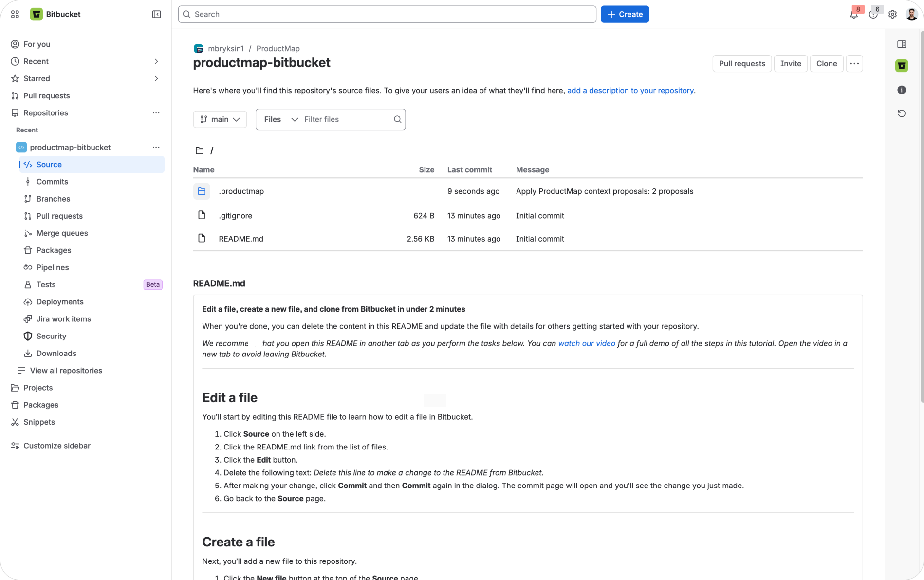Click the 'Apply ProductMap context proposals' commit message
Screen dimensions: 924x580
(x=605, y=191)
